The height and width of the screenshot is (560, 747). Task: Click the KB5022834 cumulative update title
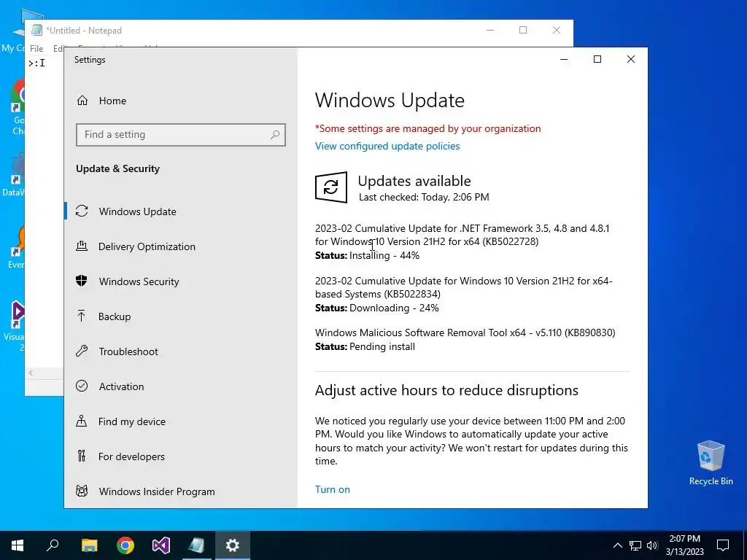tap(463, 287)
